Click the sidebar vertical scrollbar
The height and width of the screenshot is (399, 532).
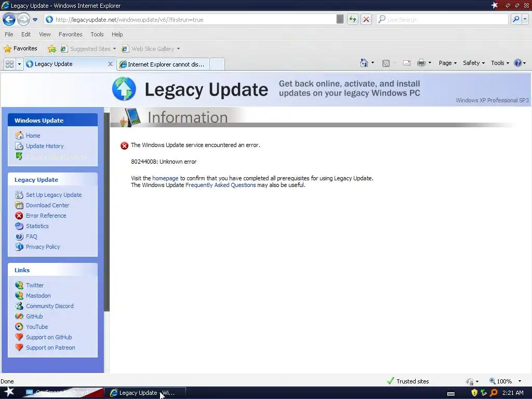coord(107,212)
